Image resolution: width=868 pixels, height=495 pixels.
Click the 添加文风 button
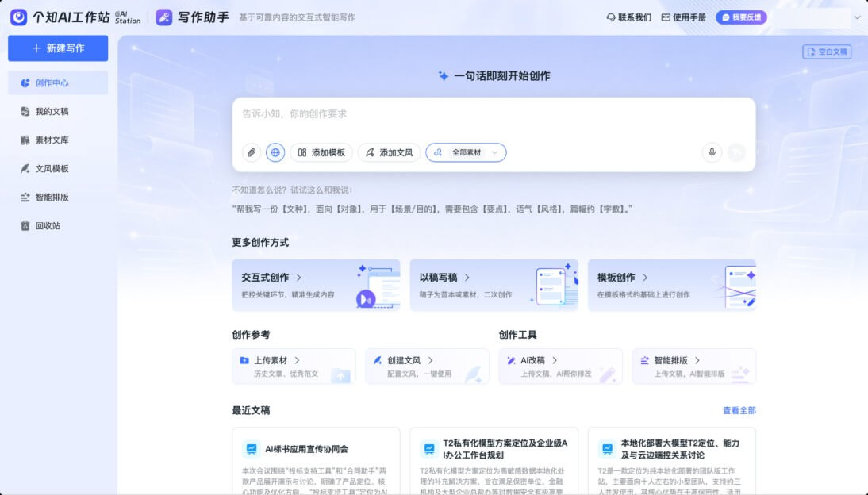(389, 152)
